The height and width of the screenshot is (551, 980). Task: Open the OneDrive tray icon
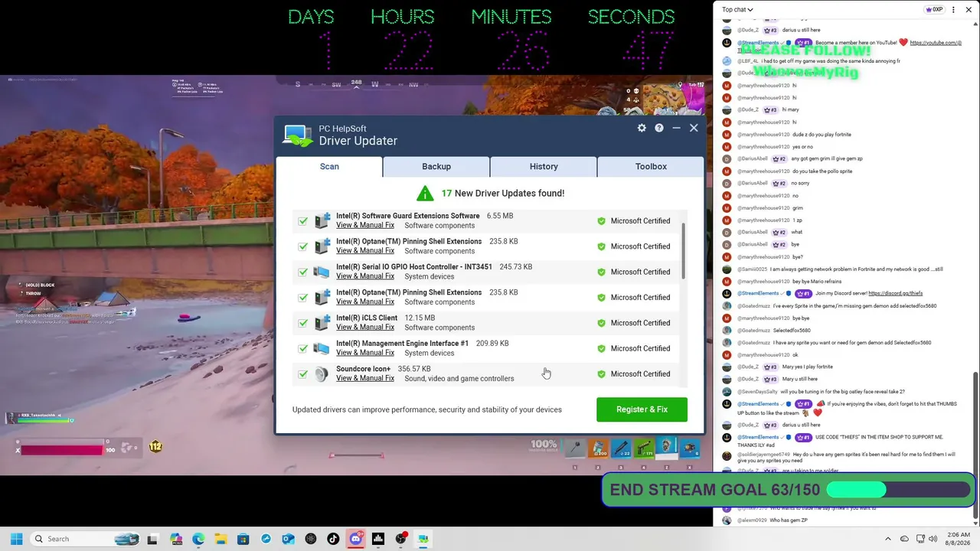904,539
